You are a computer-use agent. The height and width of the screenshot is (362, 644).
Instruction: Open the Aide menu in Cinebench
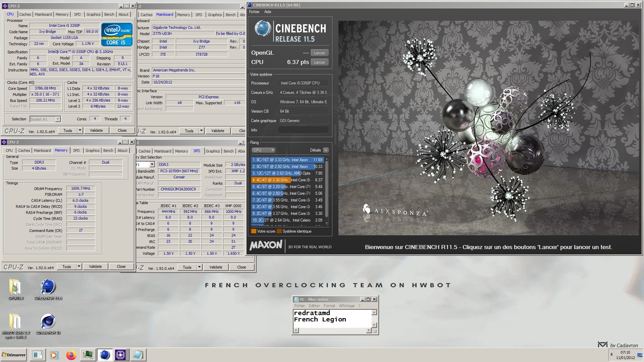pos(268,12)
